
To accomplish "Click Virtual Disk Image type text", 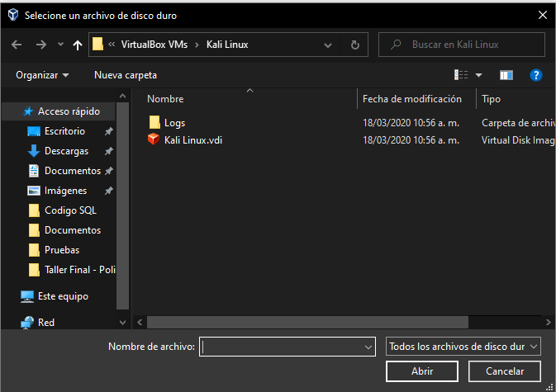I will pos(518,139).
